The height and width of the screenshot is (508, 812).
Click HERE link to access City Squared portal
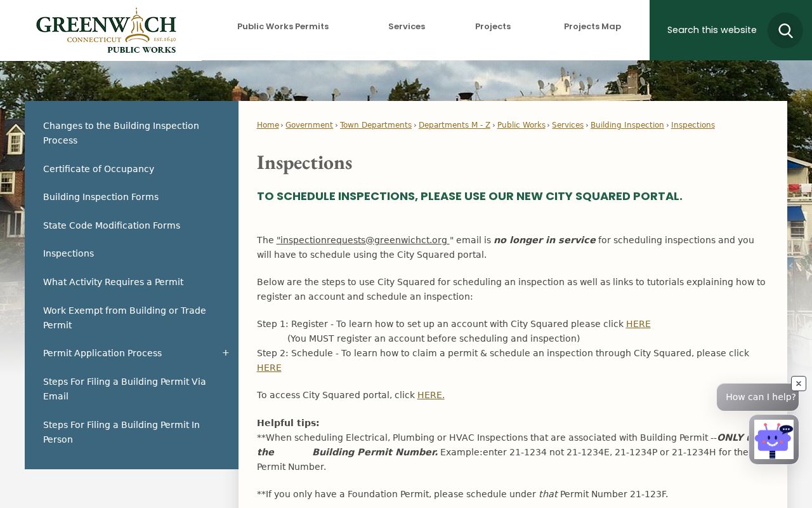tap(431, 395)
